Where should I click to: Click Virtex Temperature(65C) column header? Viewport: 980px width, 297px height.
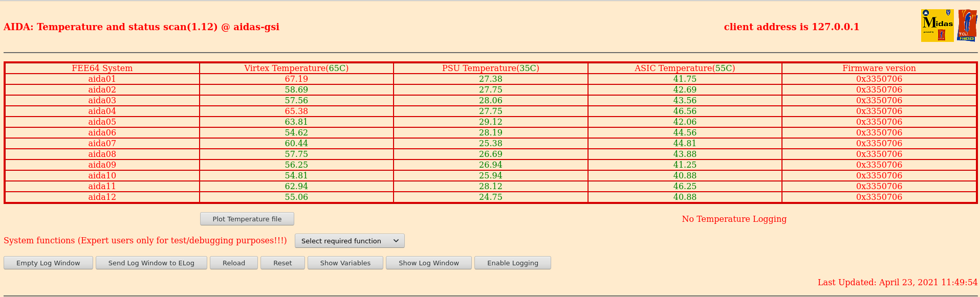coord(296,68)
